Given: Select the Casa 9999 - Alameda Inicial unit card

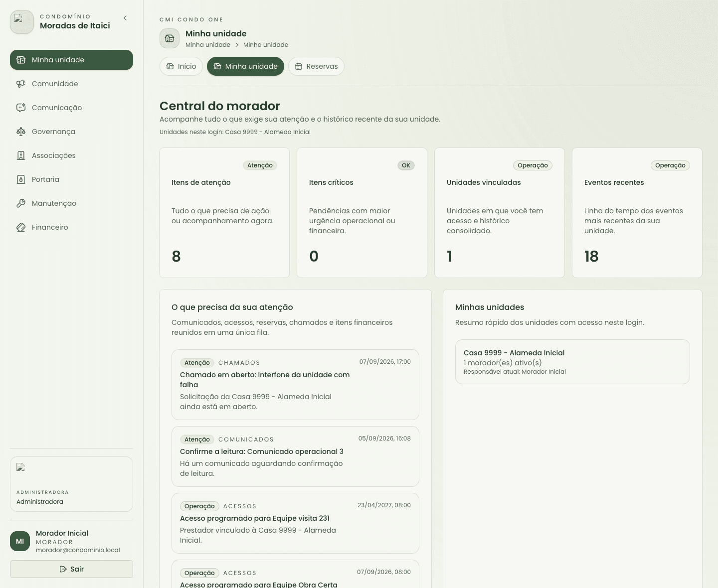Looking at the screenshot, I should pos(572,362).
